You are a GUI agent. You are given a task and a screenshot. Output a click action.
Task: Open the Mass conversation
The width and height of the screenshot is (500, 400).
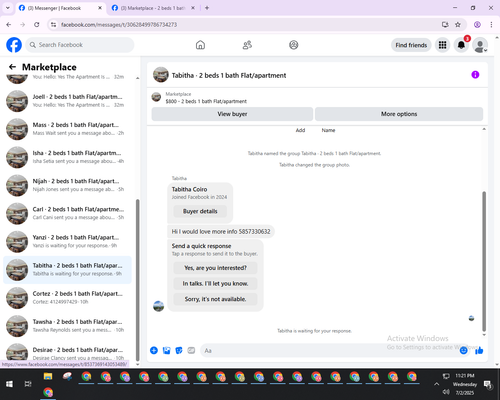pyautogui.click(x=67, y=129)
